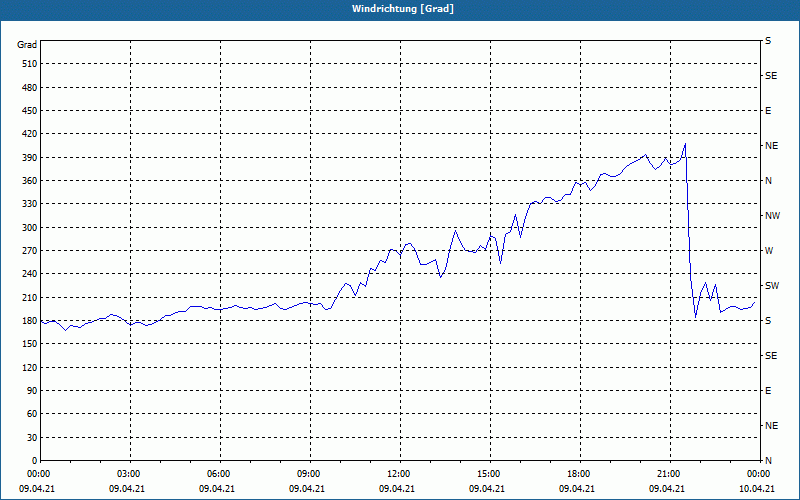Viewport: 800px width, 500px height.
Task: Click the 150 degree axis label
Action: point(30,344)
